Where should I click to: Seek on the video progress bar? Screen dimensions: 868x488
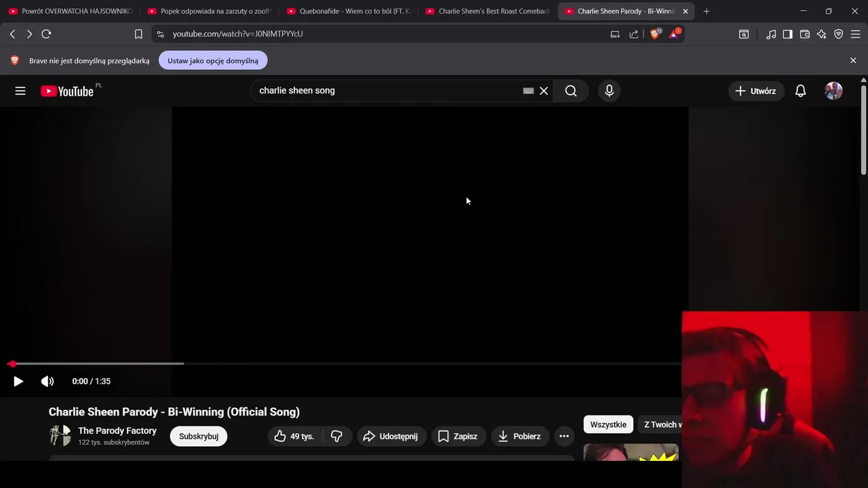pos(346,364)
